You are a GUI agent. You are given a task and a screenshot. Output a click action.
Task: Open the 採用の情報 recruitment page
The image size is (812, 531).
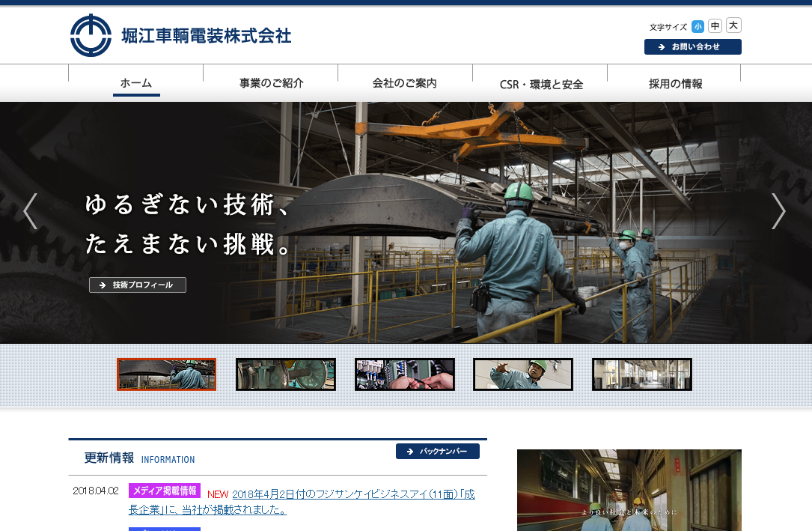(x=674, y=83)
